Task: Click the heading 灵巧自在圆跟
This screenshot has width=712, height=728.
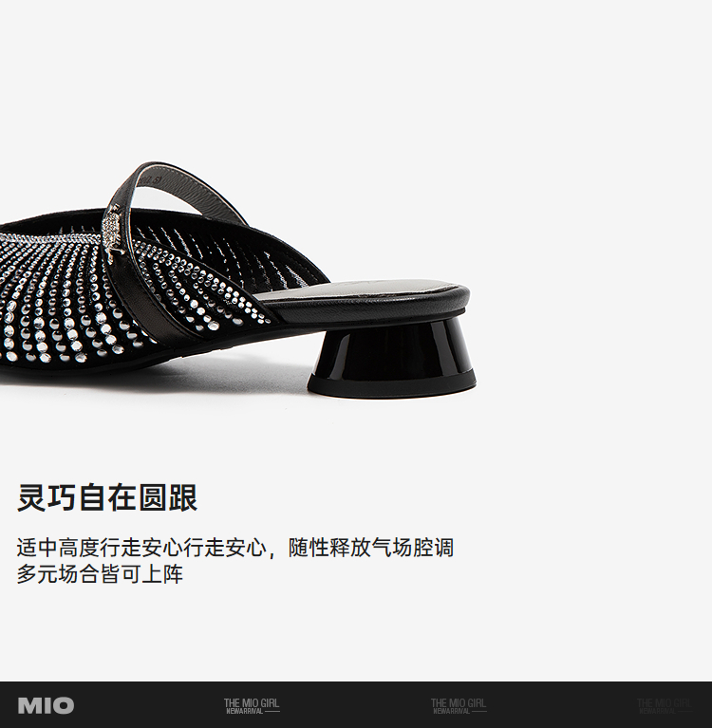Action: coord(107,497)
